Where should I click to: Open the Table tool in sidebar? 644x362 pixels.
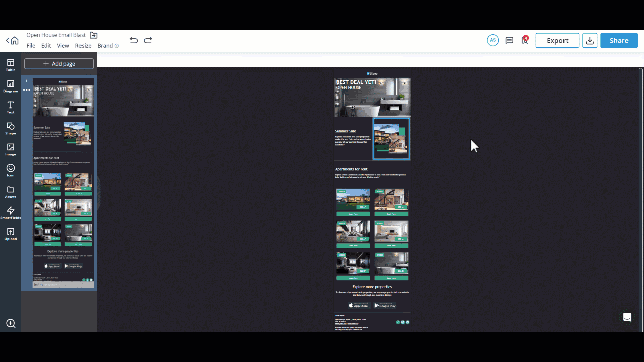[x=11, y=65]
